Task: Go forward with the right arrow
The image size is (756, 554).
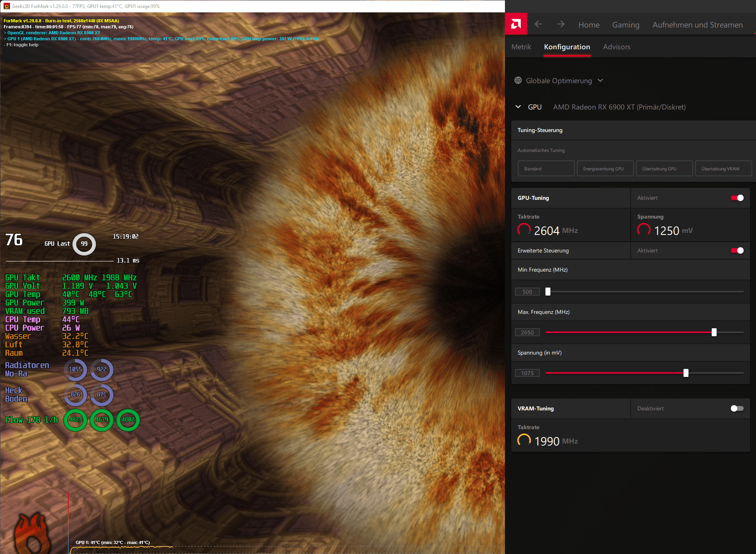Action: click(x=561, y=24)
